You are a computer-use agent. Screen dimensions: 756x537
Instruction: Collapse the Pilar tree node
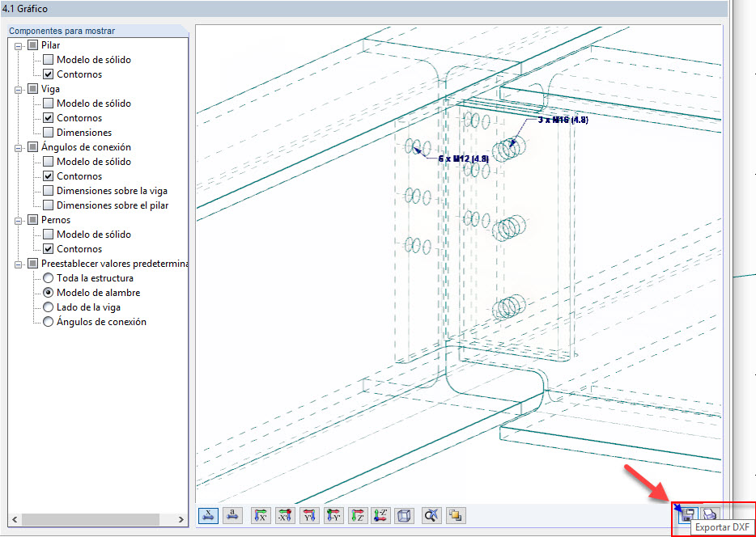tap(19, 46)
